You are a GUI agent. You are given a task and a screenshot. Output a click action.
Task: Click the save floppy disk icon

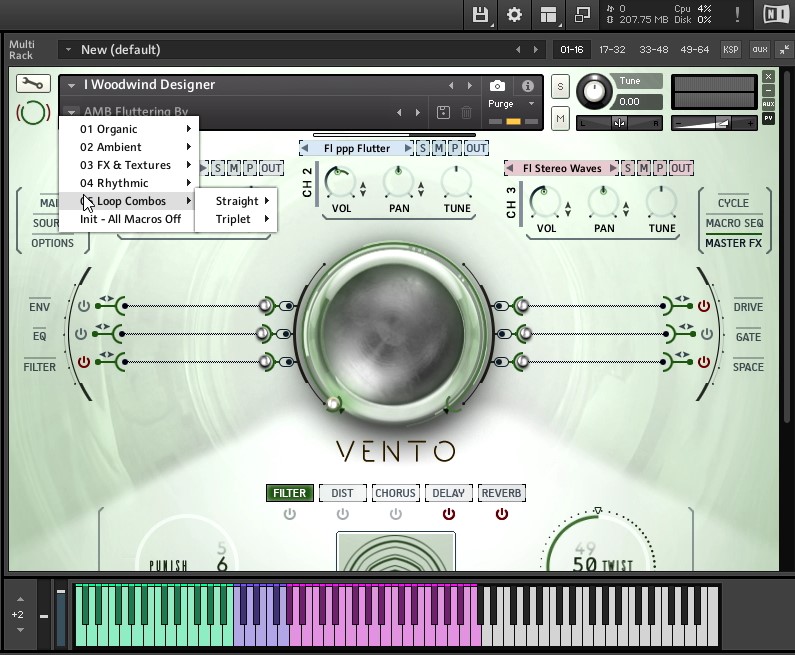[480, 15]
